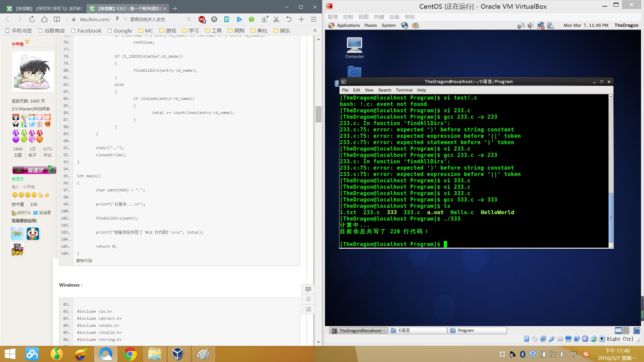Click search magnifier in browser search box
The width and height of the screenshot is (644, 362).
click(189, 19)
